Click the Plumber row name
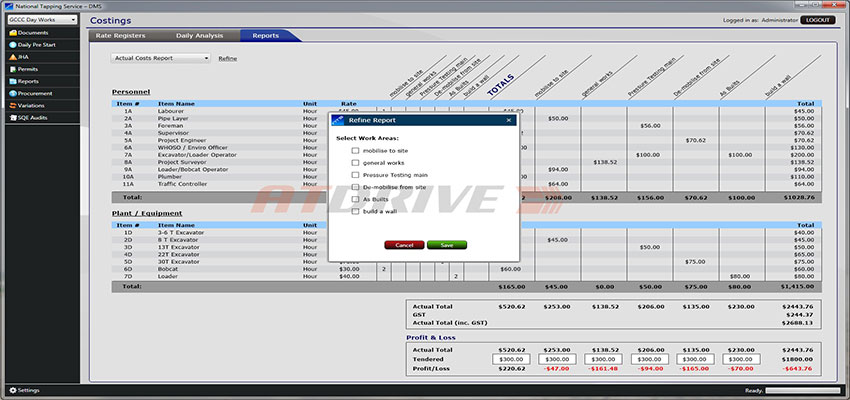This screenshot has height=400, width=850. 169,177
